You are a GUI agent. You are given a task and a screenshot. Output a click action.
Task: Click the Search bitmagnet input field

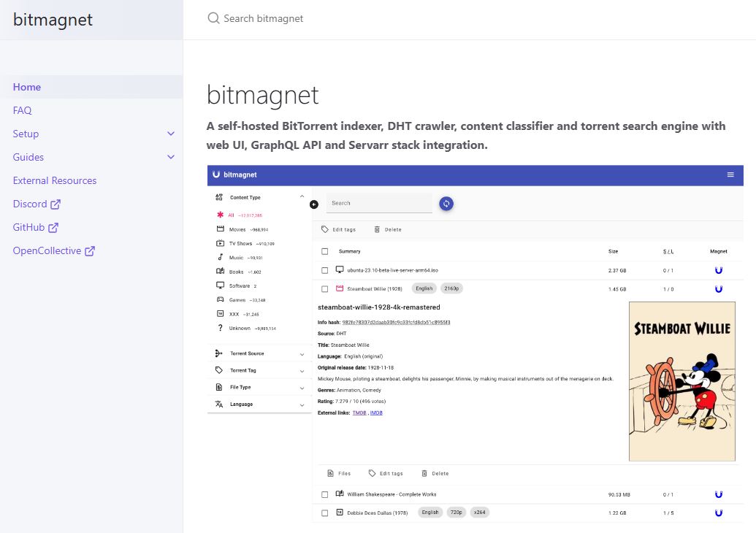click(278, 18)
